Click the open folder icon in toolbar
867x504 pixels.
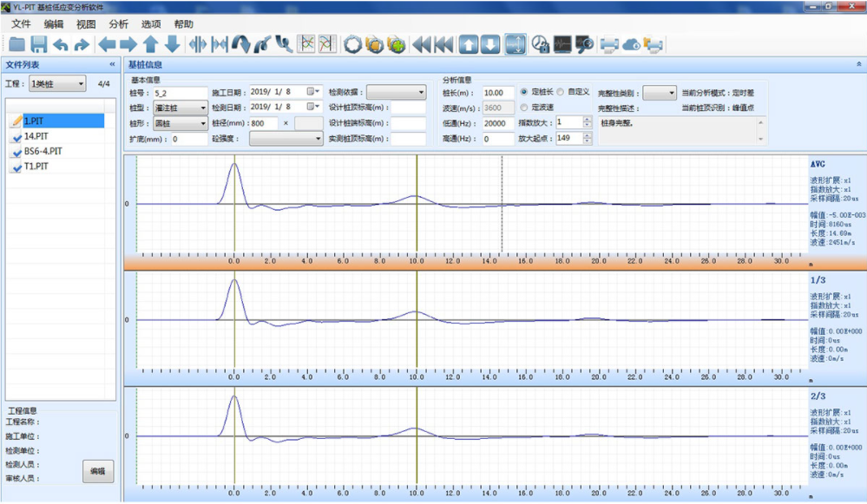16,44
